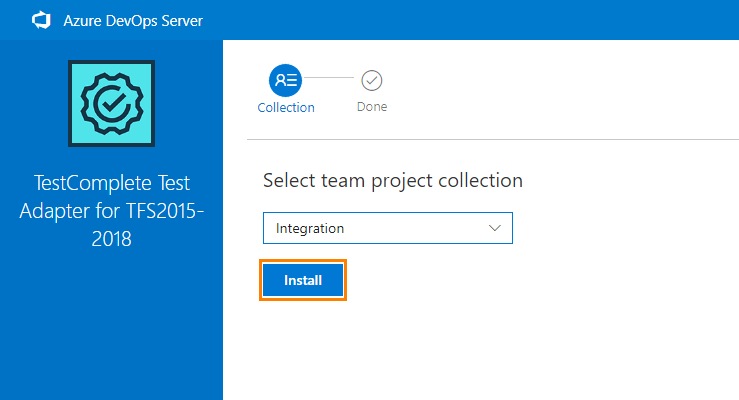This screenshot has height=400, width=739.
Task: Click the Azure DevOps logo icon
Action: pyautogui.click(x=42, y=20)
